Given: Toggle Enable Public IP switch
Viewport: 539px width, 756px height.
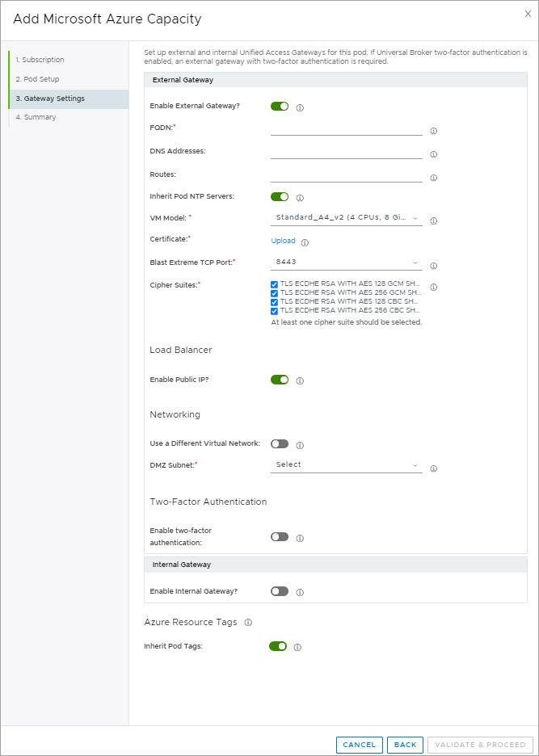Looking at the screenshot, I should pyautogui.click(x=280, y=380).
